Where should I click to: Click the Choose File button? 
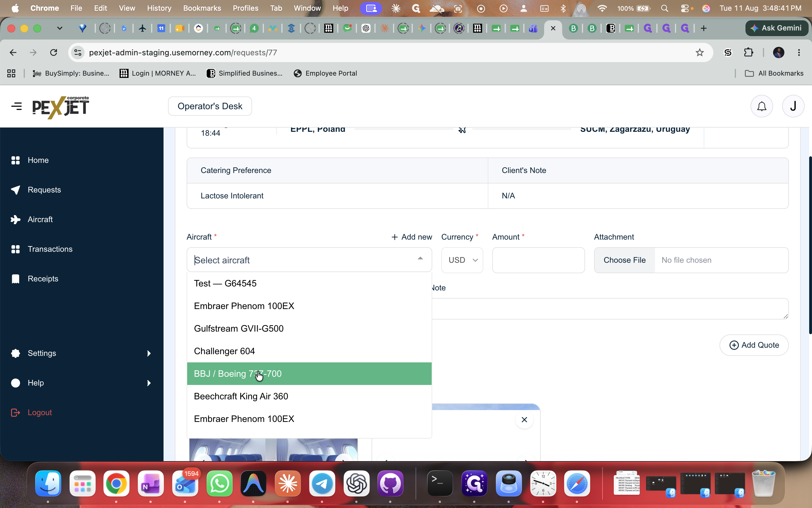(625, 260)
